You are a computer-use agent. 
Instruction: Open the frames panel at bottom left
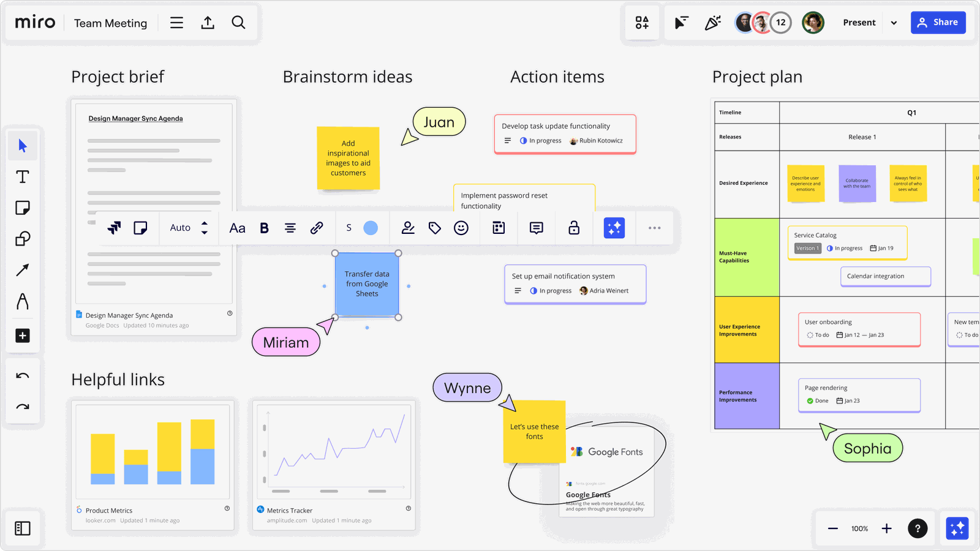[x=23, y=528]
